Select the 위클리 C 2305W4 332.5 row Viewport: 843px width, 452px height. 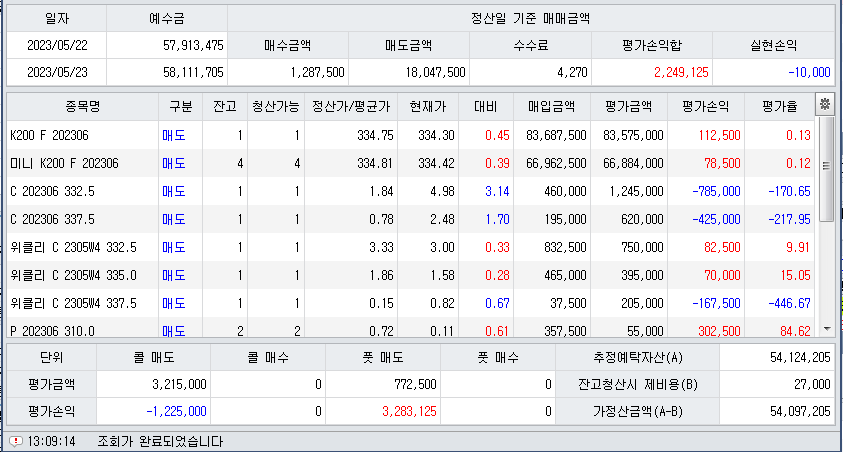coord(411,247)
